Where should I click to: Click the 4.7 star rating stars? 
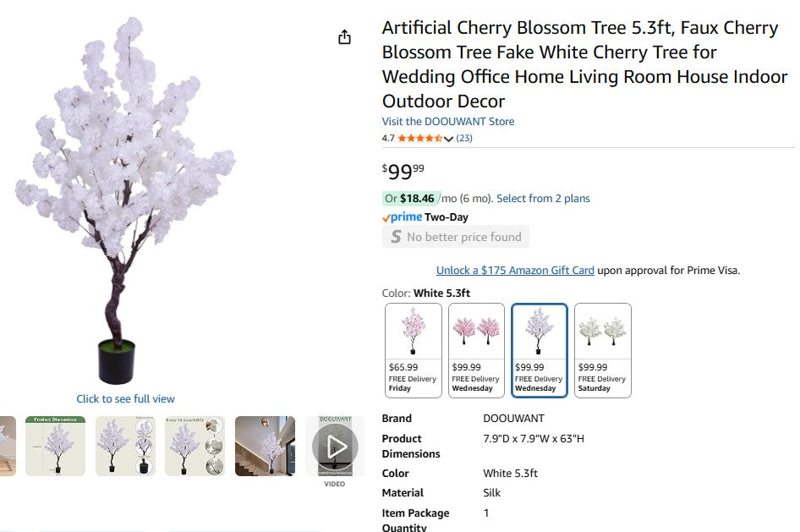click(420, 137)
